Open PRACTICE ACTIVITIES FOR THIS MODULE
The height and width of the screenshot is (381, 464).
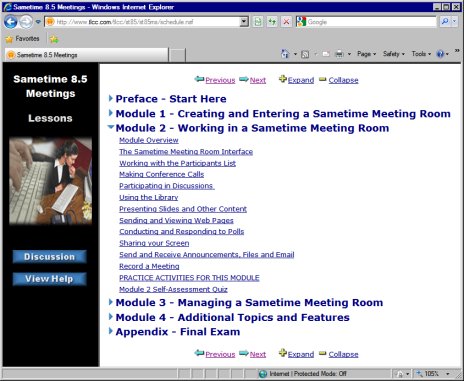tap(189, 278)
